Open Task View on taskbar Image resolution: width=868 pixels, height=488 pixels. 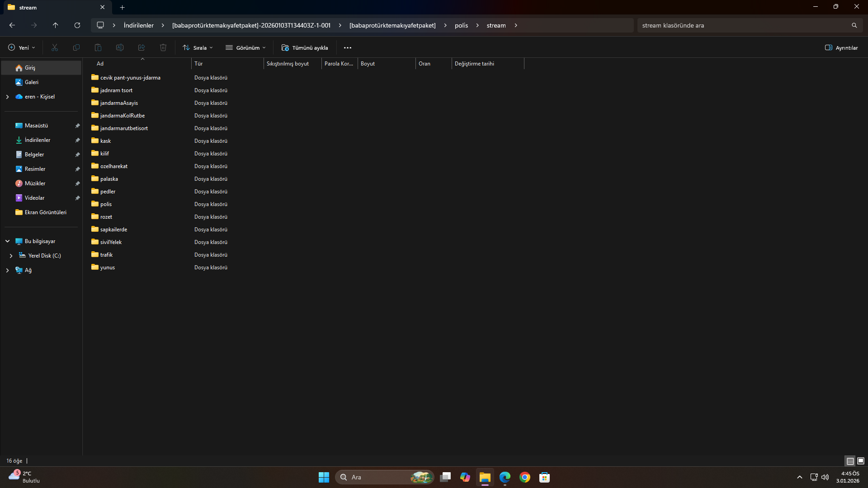445,477
